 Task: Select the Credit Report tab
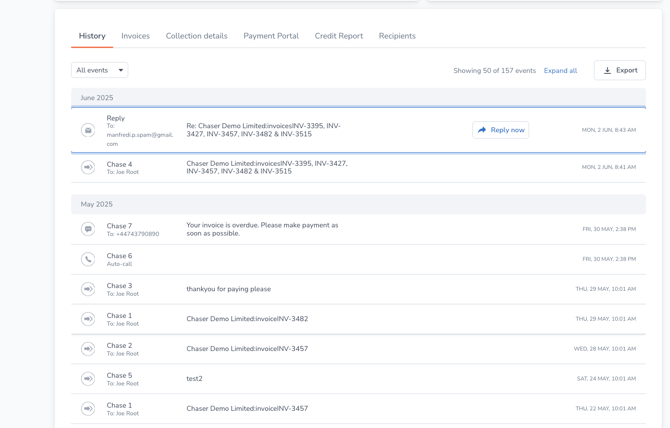click(x=339, y=36)
